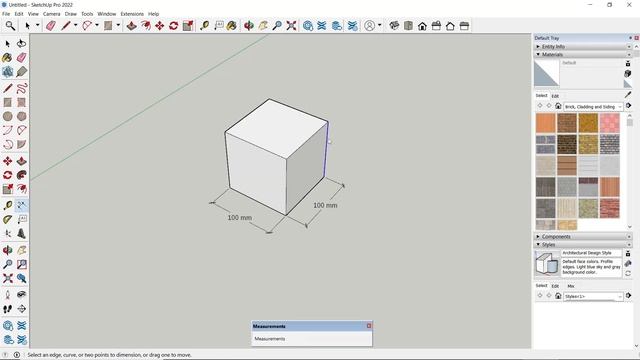
Task: Select Scale tool in left toolbar
Action: click(x=7, y=189)
